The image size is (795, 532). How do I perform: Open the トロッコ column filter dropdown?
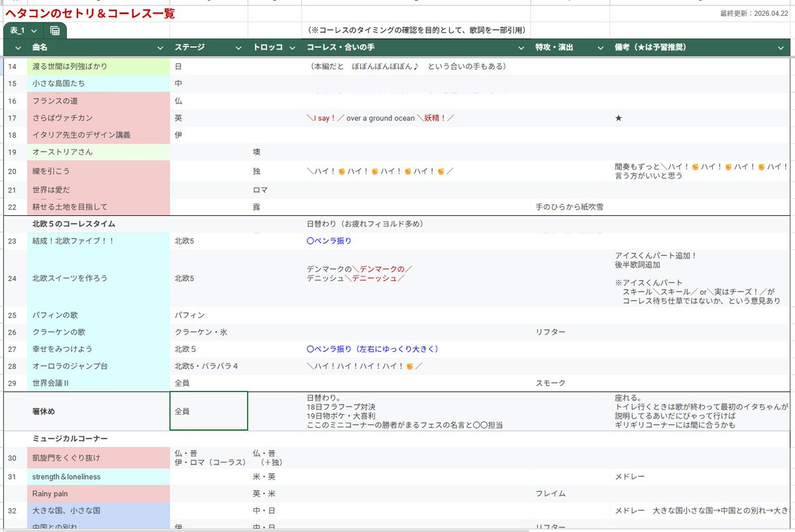coord(293,48)
